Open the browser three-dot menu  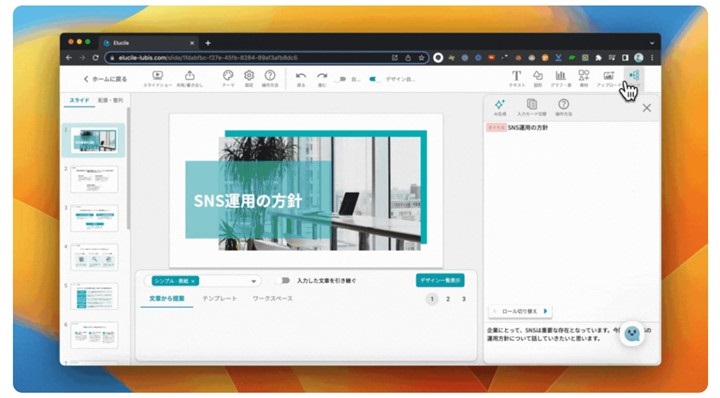pos(652,58)
